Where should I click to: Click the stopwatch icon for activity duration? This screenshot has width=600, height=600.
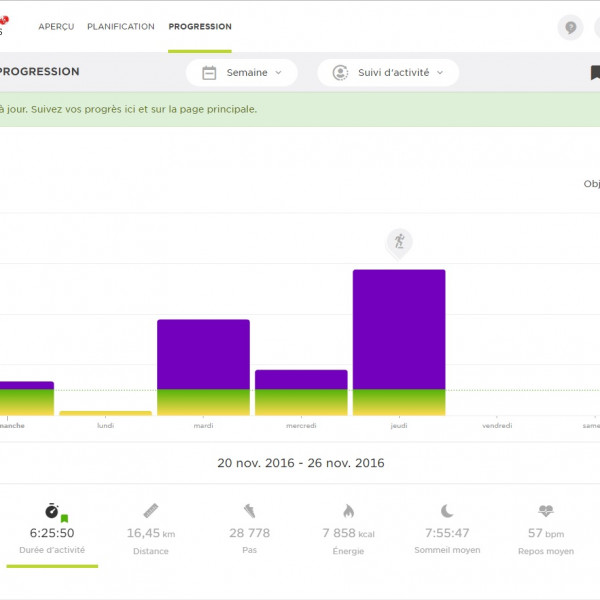(52, 511)
